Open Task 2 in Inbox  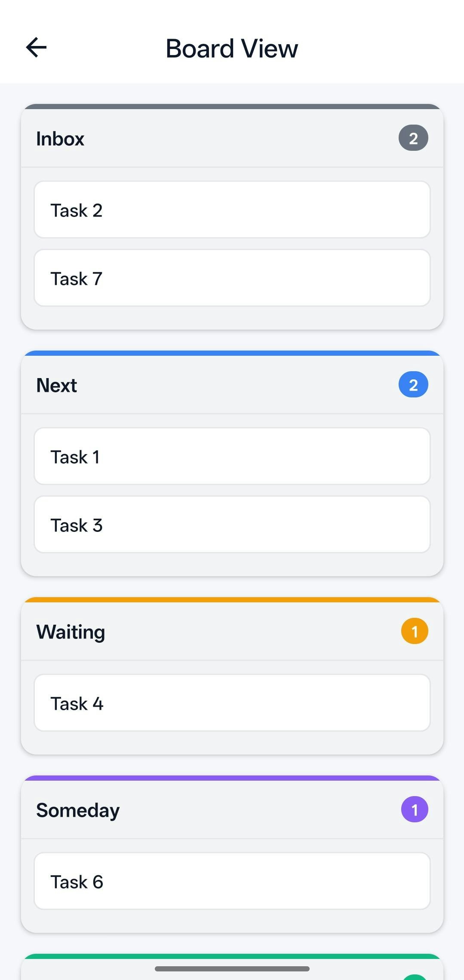tap(232, 210)
